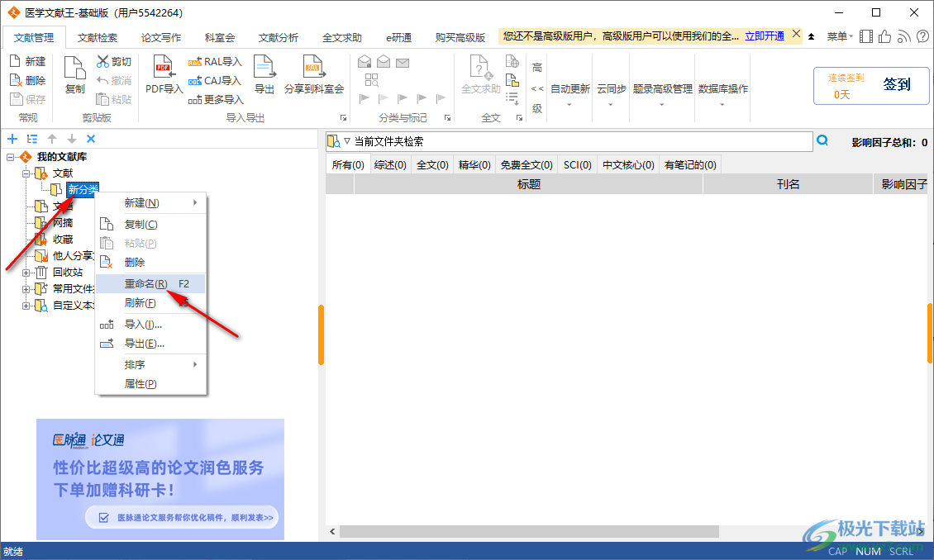Open the 购买高级版 tab
Viewport: 934px width, 560px height.
(460, 37)
